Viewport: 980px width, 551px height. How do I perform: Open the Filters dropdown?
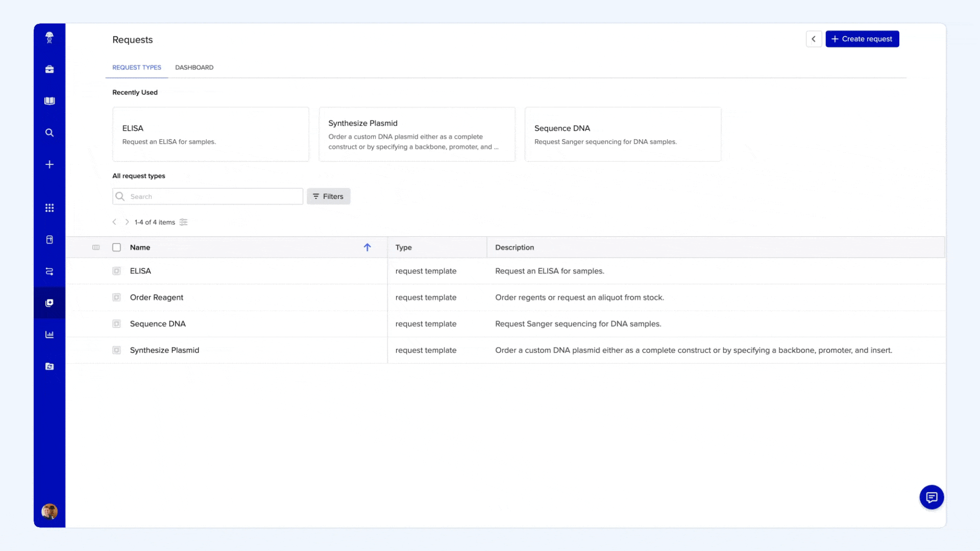(x=328, y=196)
